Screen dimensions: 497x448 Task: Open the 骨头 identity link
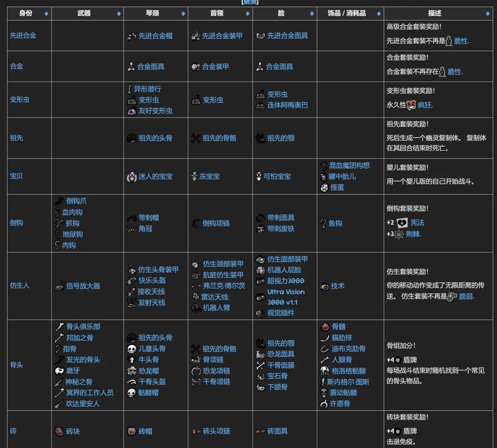click(16, 365)
